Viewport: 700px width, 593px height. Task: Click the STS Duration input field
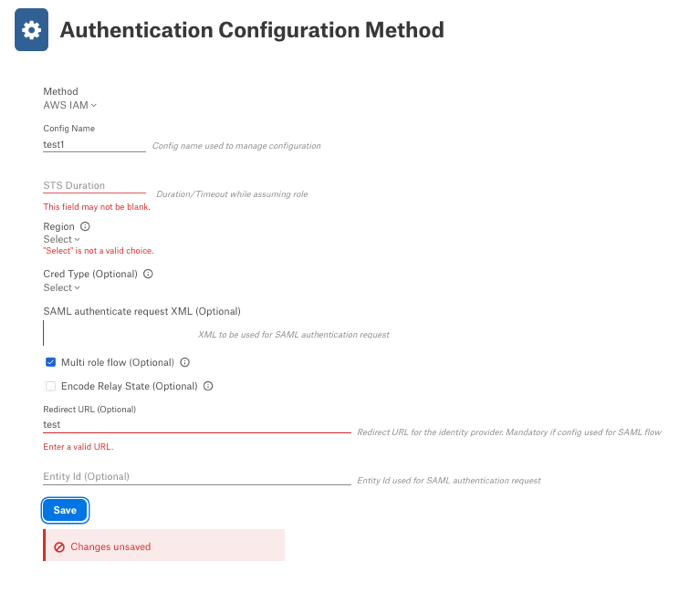(94, 186)
